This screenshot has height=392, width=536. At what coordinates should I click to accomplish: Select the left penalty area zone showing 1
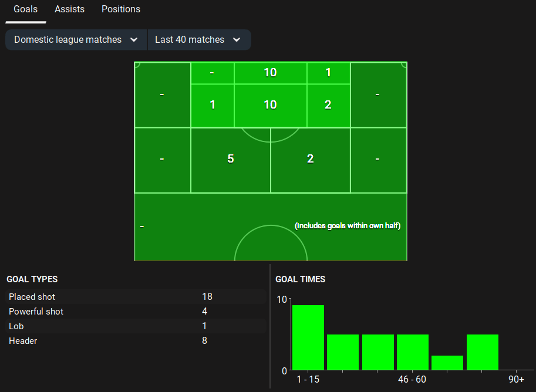(213, 105)
